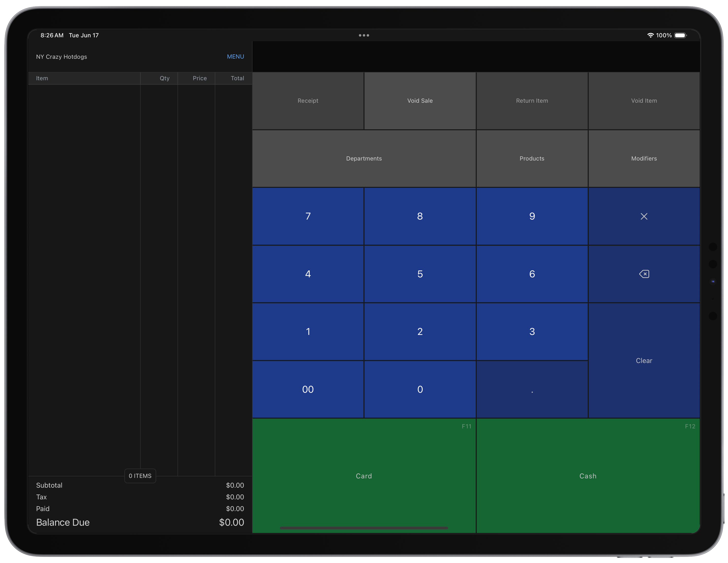Tap the 100% battery percentage
This screenshot has width=728, height=563.
(x=664, y=35)
